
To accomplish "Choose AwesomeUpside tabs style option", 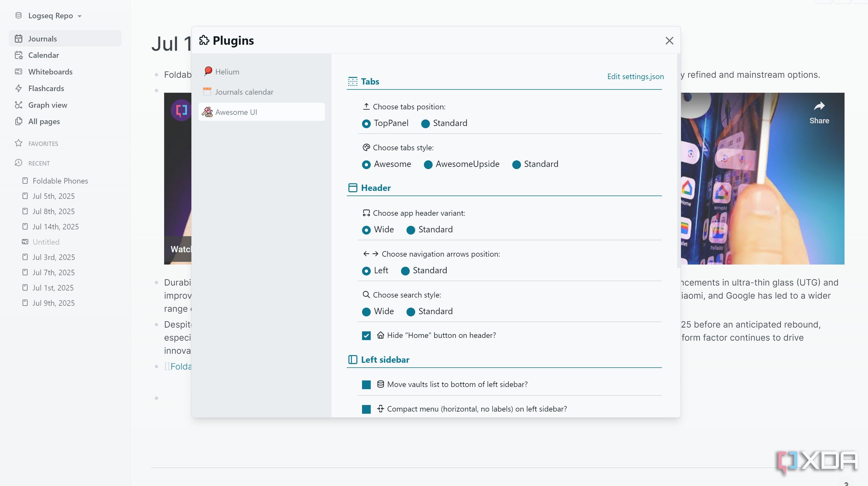I will click(428, 164).
